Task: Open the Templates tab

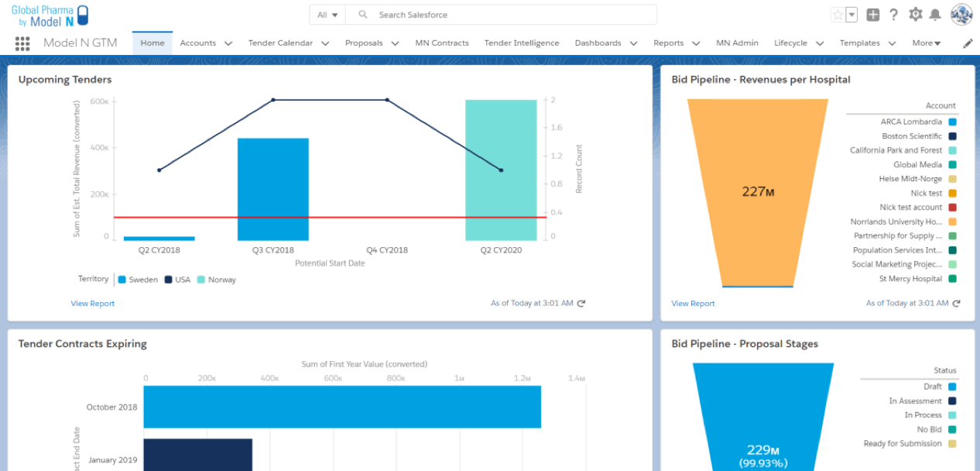Action: tap(860, 43)
